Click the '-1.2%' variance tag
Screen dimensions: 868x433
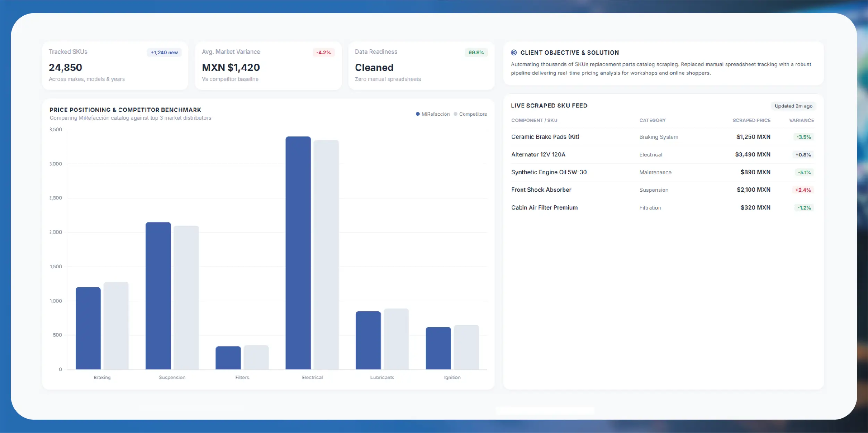click(804, 208)
